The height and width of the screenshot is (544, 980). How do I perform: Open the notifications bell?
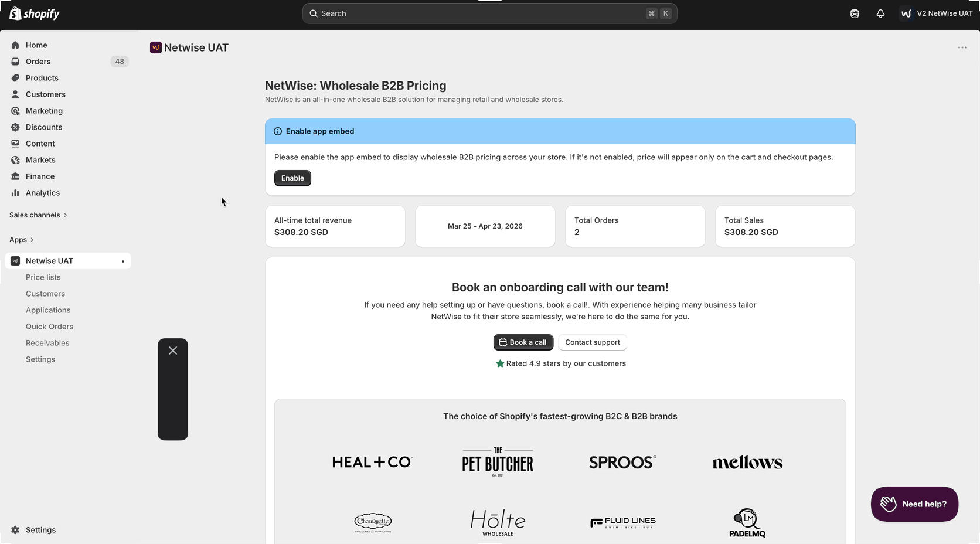tap(880, 13)
